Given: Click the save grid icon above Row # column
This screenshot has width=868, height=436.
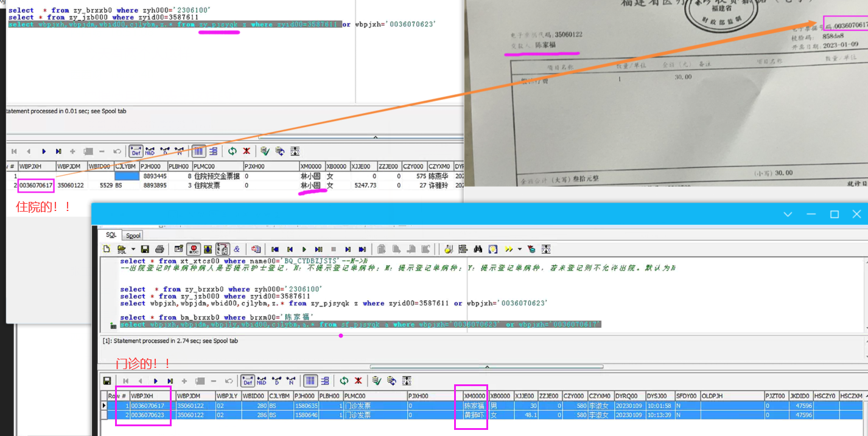Looking at the screenshot, I should [x=107, y=381].
